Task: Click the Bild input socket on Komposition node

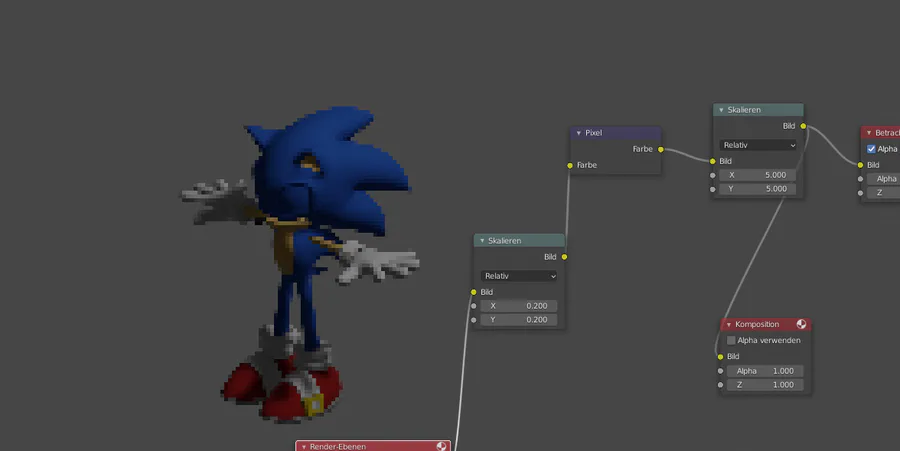Action: (720, 357)
